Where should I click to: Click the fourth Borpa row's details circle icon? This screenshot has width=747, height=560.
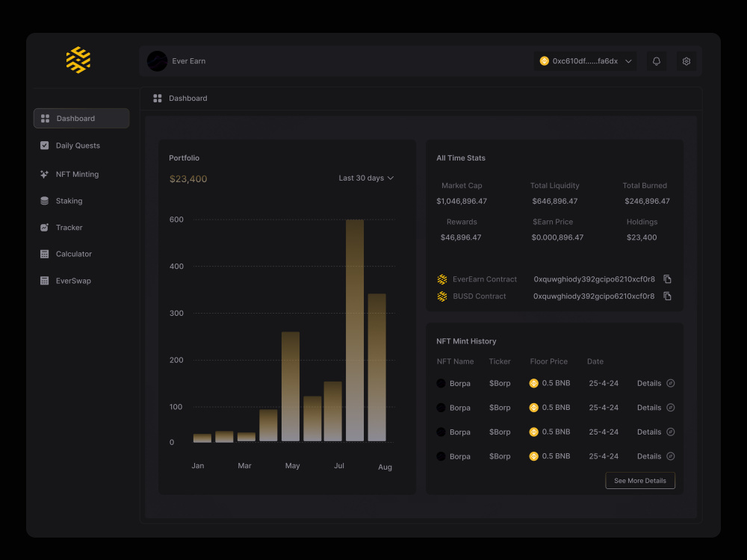670,456
